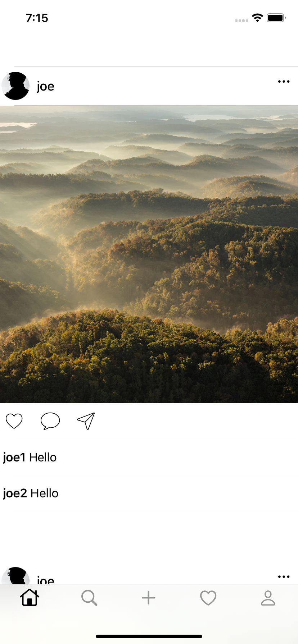Open profile person icon in tab bar
This screenshot has height=644, width=298.
(x=268, y=598)
